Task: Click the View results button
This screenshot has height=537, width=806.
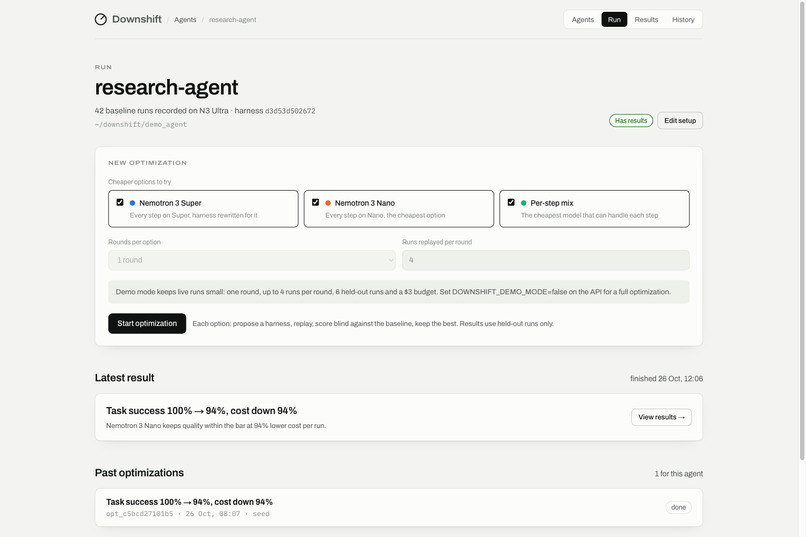Action: coord(661,417)
